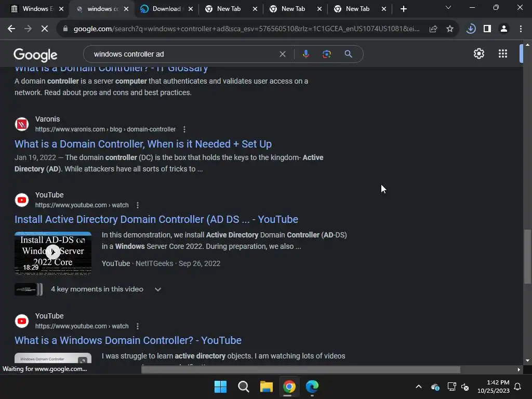Image resolution: width=532 pixels, height=399 pixels.
Task: View site information via the lock icon
Action: [65, 29]
